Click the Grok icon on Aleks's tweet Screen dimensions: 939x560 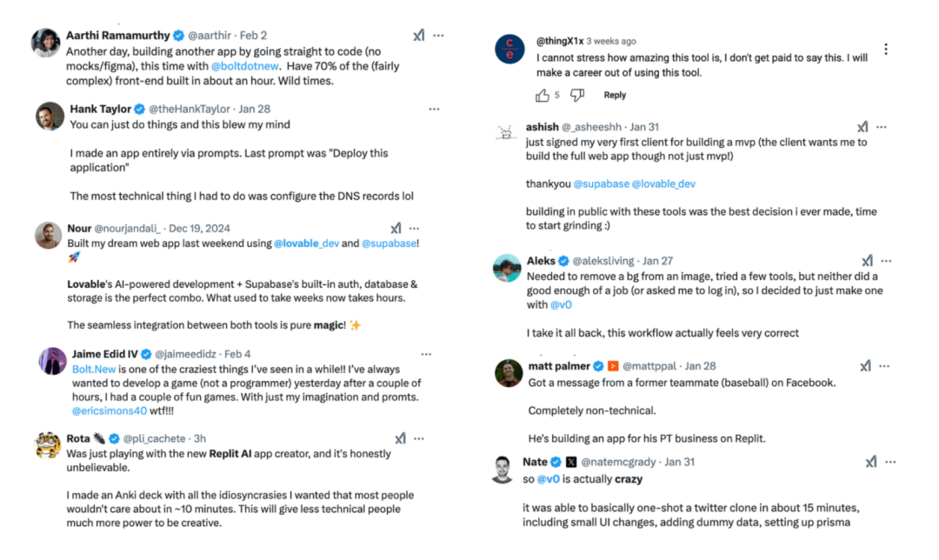click(x=867, y=261)
